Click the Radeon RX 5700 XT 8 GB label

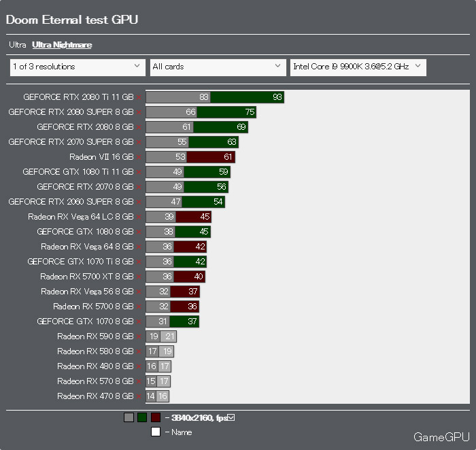(x=87, y=277)
